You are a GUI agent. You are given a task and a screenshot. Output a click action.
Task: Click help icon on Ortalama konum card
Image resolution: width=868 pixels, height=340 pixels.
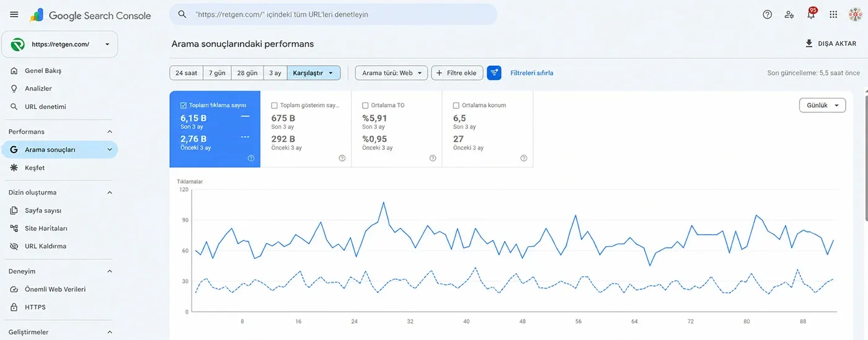524,159
